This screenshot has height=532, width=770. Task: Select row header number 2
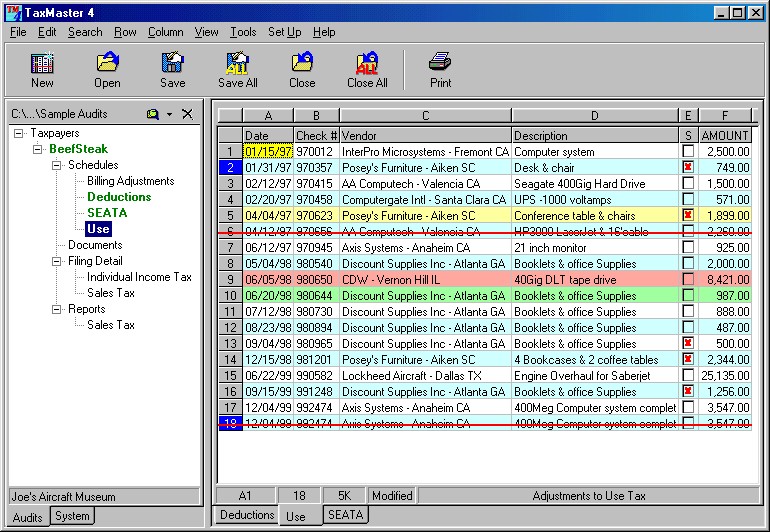coord(230,168)
